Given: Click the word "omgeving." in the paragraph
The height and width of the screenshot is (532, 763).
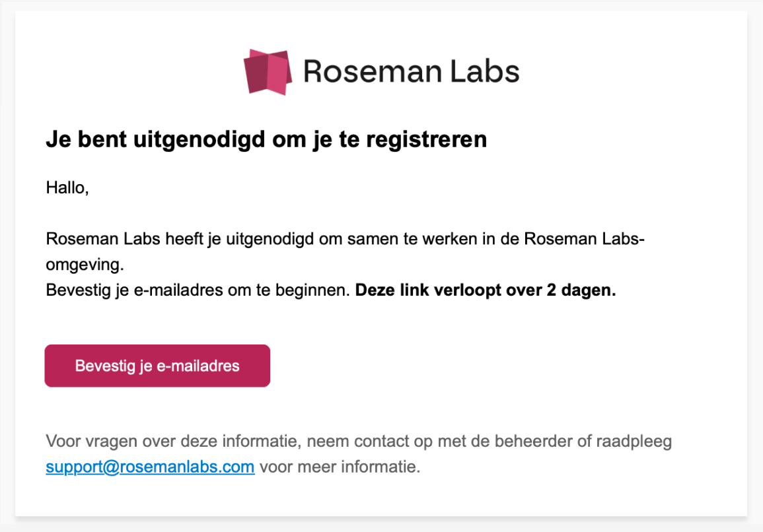Looking at the screenshot, I should pos(85,265).
